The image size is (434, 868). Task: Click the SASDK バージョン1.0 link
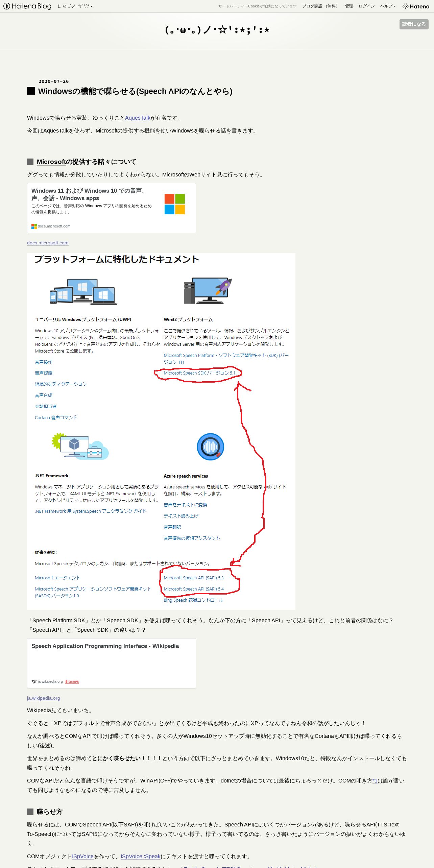pyautogui.click(x=93, y=592)
